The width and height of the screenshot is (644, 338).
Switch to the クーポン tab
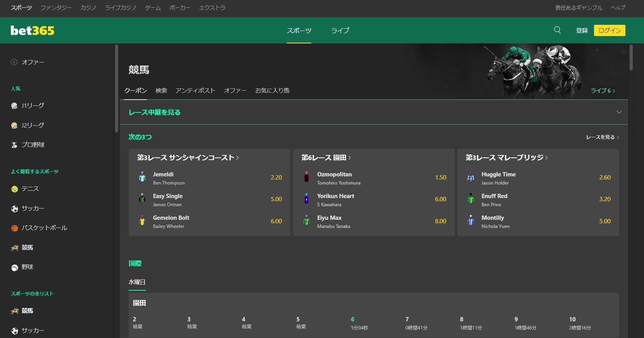(136, 90)
